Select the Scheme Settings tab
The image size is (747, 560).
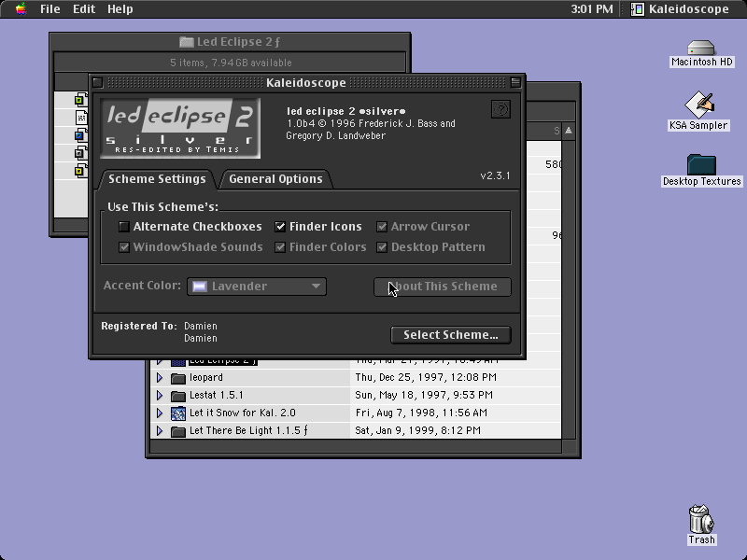pos(157,179)
